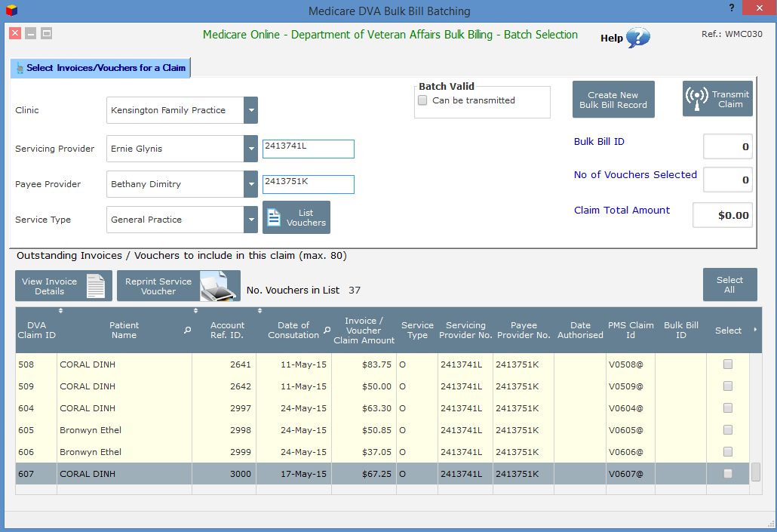Screen dimensions: 777x532
Task: Click the Select All button
Action: click(730, 284)
